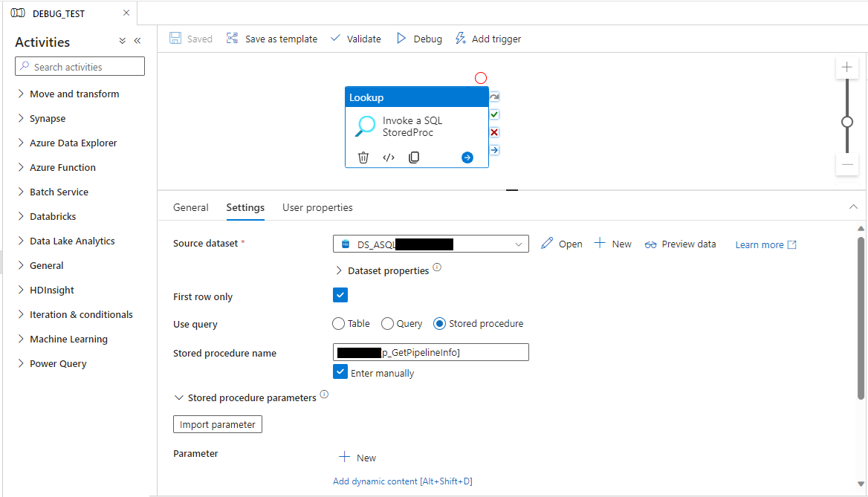View Lookup activity source code icon
Viewport: 868px width, 497px height.
(x=389, y=157)
